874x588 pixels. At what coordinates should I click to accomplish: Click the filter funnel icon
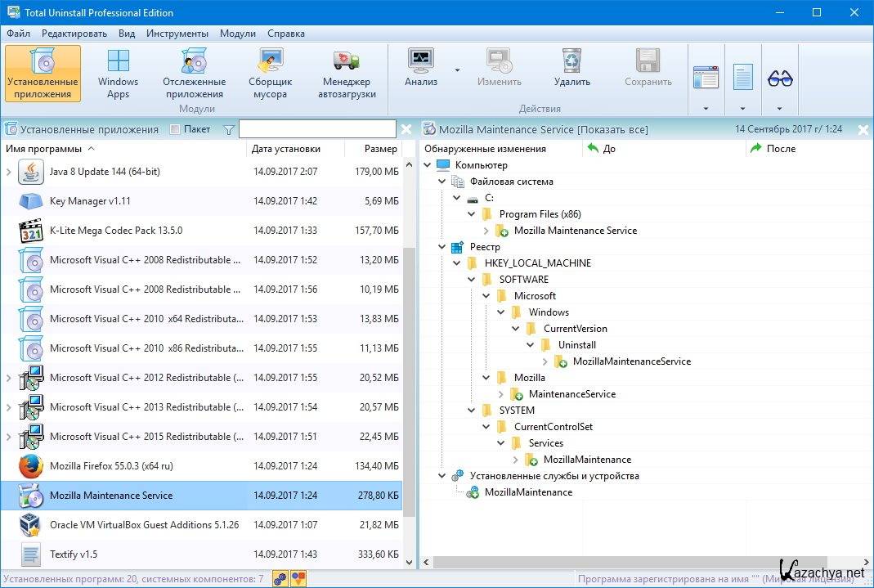(x=229, y=129)
